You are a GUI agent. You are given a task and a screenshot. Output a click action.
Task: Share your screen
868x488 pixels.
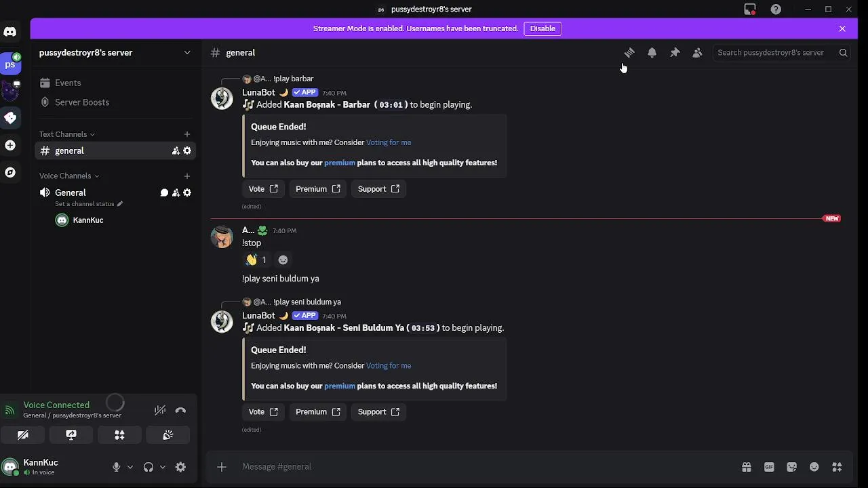[x=71, y=435]
